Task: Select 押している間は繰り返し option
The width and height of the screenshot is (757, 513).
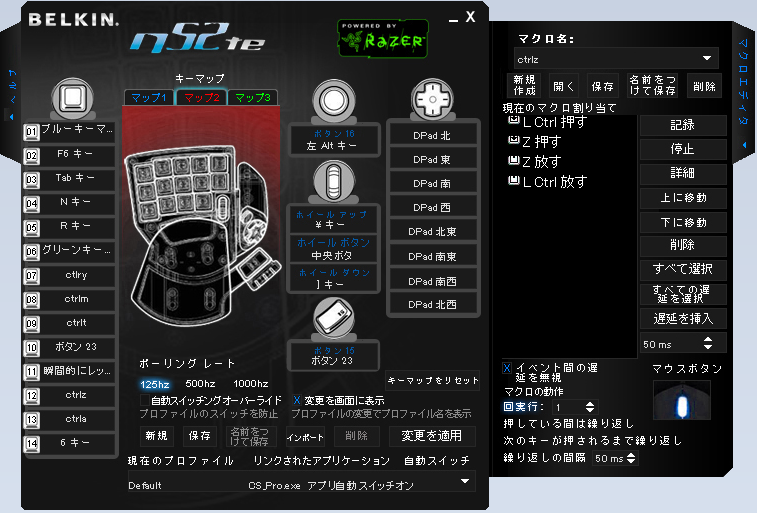Action: pyautogui.click(x=569, y=424)
